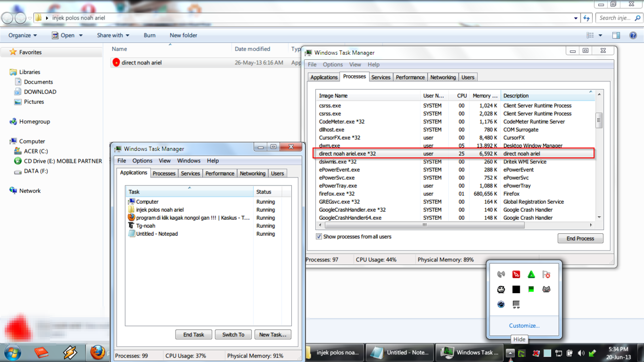Screen dimensions: 644x362
Task: Open the Windows Start orb
Action: click(12, 352)
